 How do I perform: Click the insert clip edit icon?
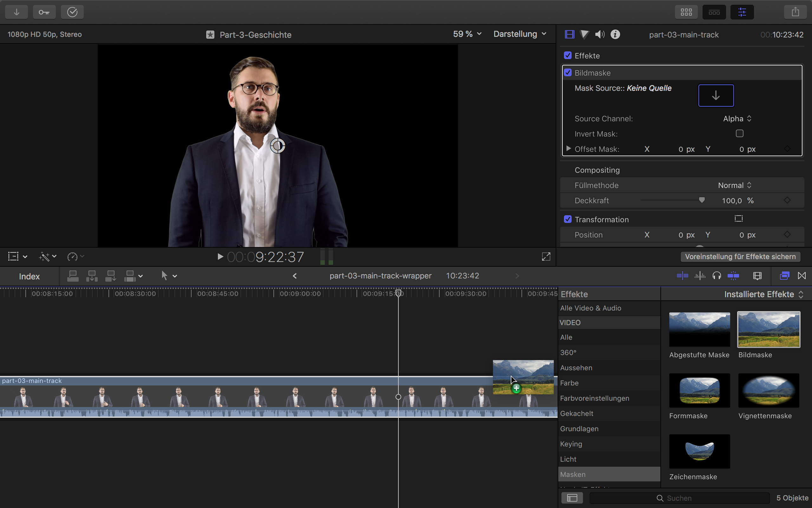pyautogui.click(x=92, y=276)
